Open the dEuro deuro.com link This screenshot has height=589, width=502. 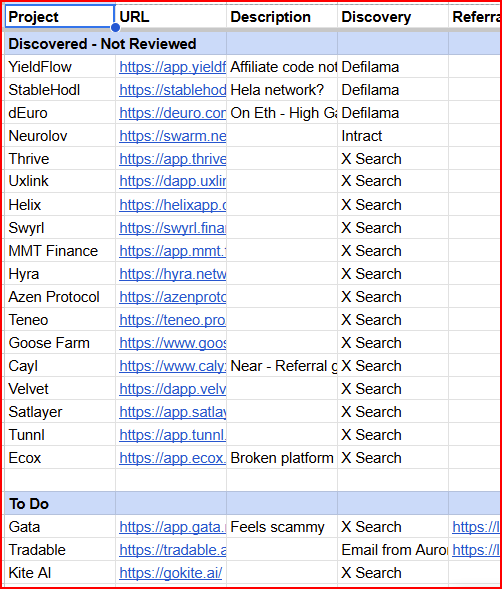coord(172,113)
